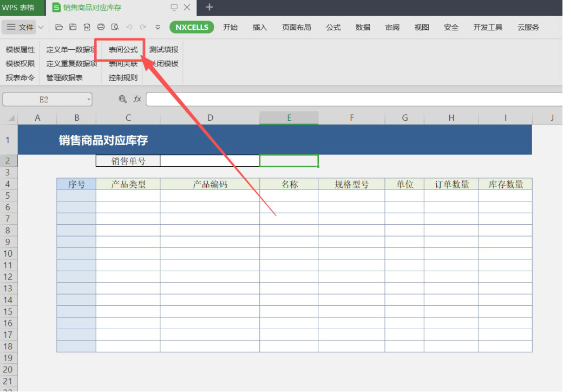Click the magnifier zoom icon beside fx
This screenshot has height=392, width=563.
pyautogui.click(x=122, y=99)
